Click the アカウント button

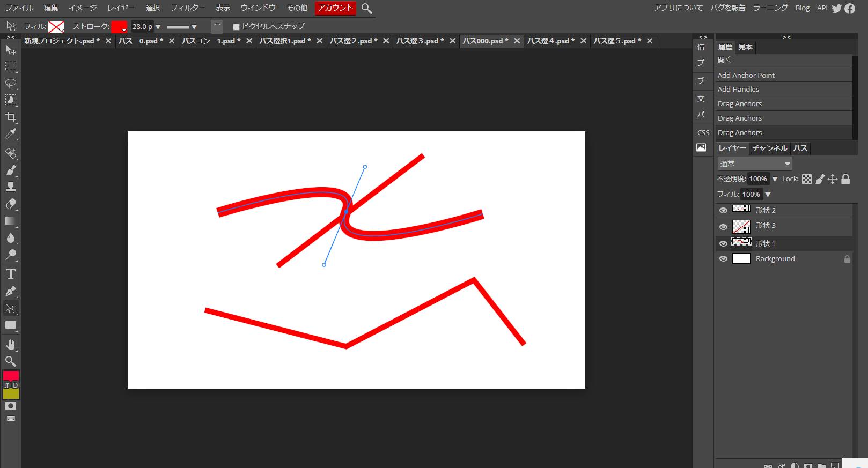coord(335,8)
